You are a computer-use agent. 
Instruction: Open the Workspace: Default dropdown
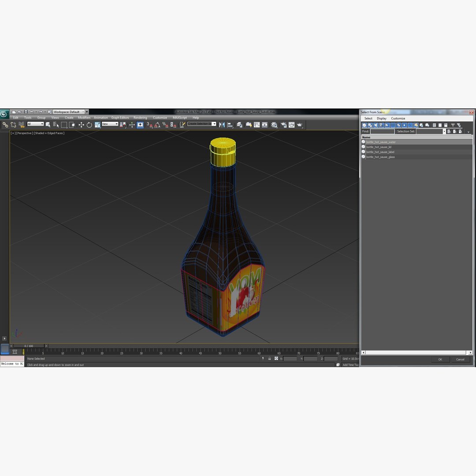[x=69, y=112]
